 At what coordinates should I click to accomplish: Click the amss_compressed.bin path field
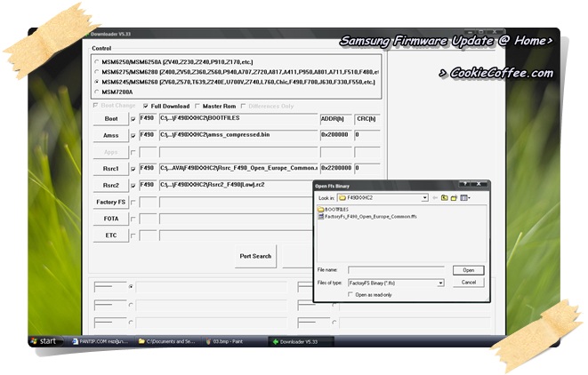[x=238, y=135]
